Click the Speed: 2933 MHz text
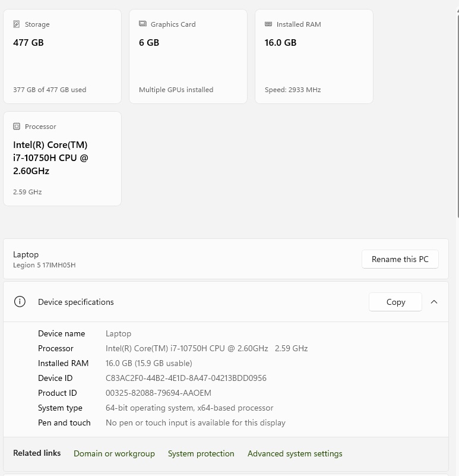 [x=293, y=90]
